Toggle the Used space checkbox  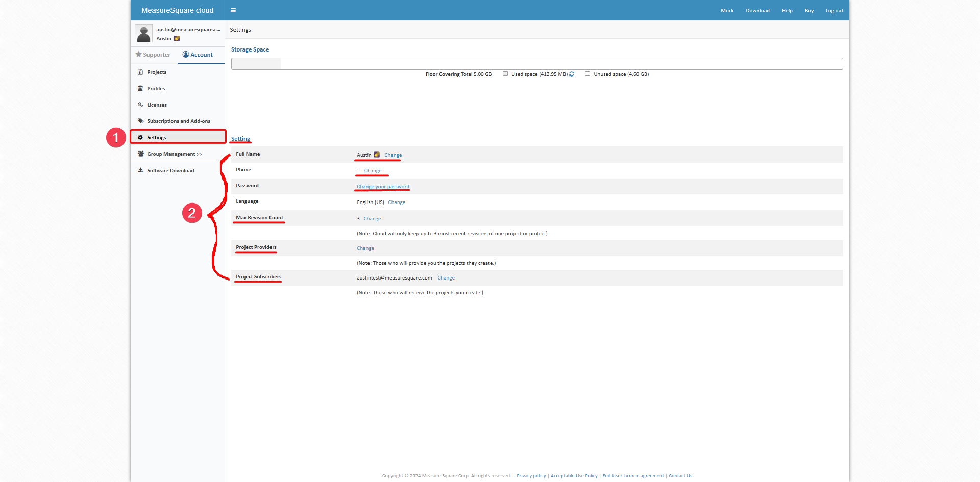(x=505, y=74)
